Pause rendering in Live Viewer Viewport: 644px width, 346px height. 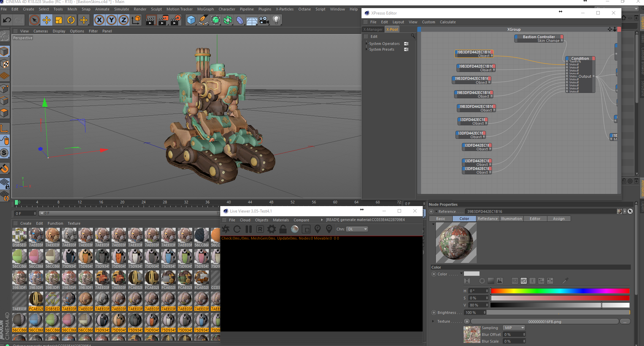click(249, 229)
